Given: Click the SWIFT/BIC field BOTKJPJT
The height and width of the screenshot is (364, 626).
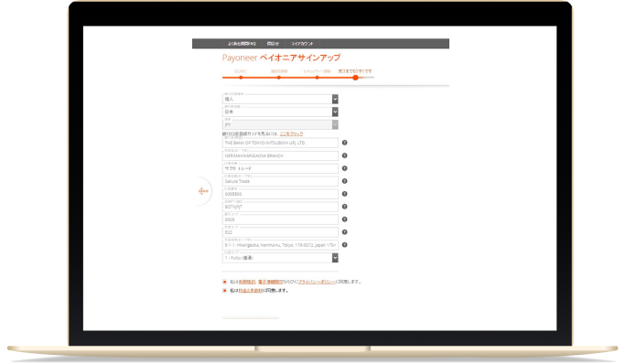Looking at the screenshot, I should [x=280, y=207].
